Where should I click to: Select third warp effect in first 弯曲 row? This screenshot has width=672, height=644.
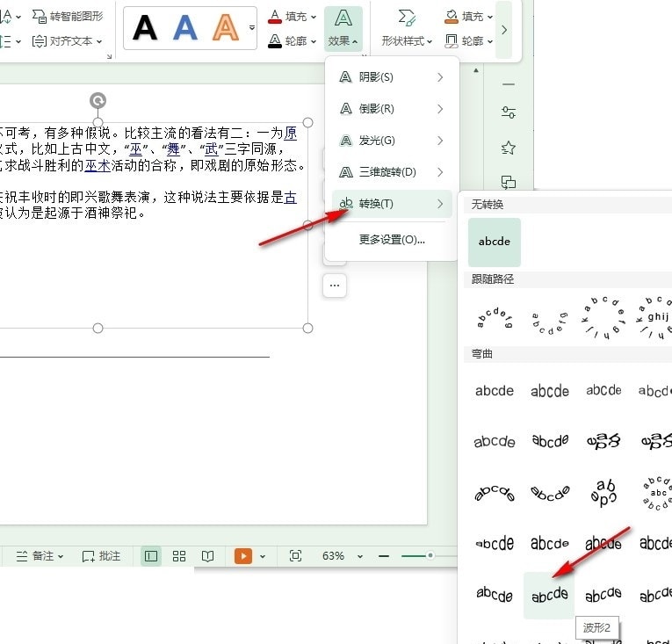coord(603,390)
